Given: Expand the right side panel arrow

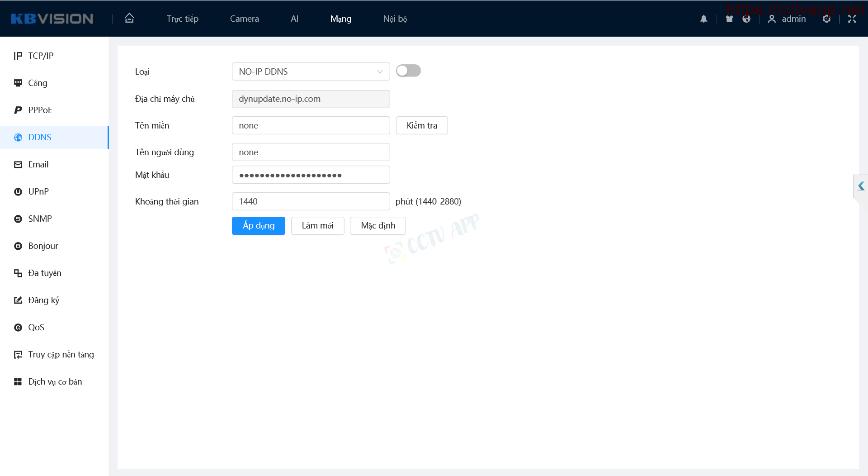Looking at the screenshot, I should (861, 186).
